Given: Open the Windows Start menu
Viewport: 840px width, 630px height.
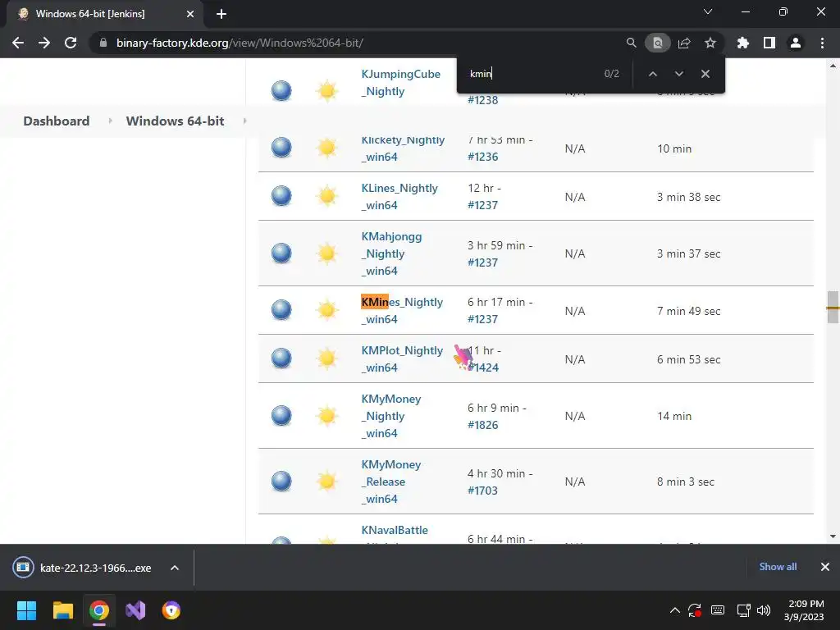Looking at the screenshot, I should [x=26, y=610].
